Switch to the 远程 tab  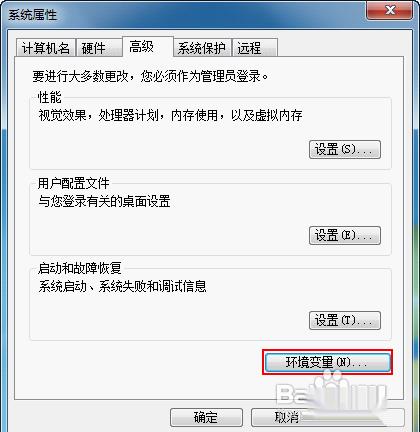point(255,48)
